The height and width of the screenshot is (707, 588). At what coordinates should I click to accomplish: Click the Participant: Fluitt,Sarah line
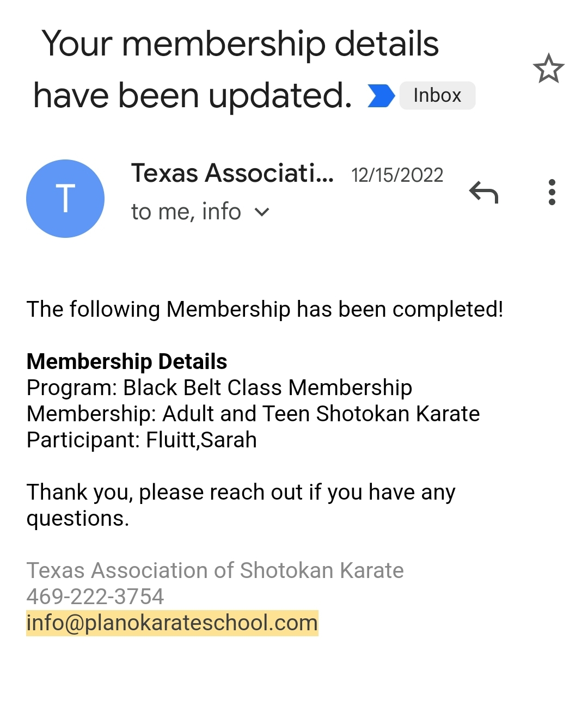coord(142,440)
